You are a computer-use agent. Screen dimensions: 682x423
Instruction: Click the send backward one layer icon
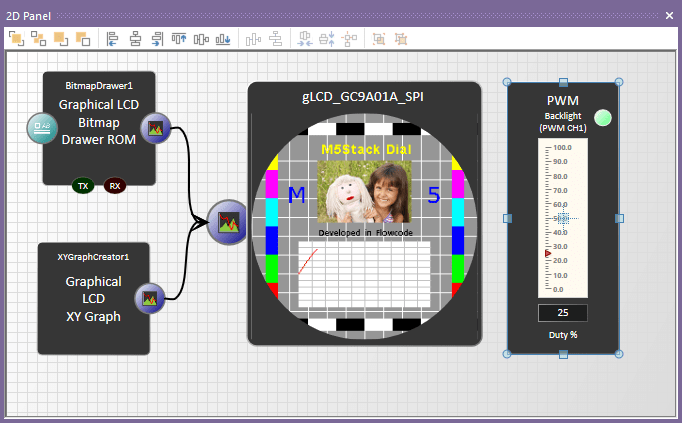83,39
